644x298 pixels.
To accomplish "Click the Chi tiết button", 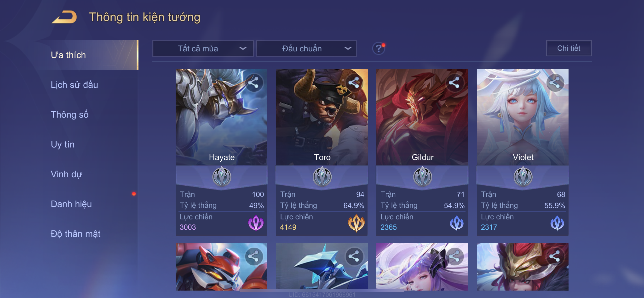I will [x=569, y=48].
